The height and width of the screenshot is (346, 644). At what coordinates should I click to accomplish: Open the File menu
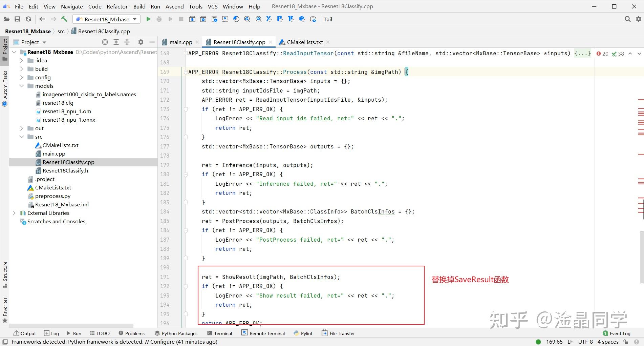click(19, 6)
